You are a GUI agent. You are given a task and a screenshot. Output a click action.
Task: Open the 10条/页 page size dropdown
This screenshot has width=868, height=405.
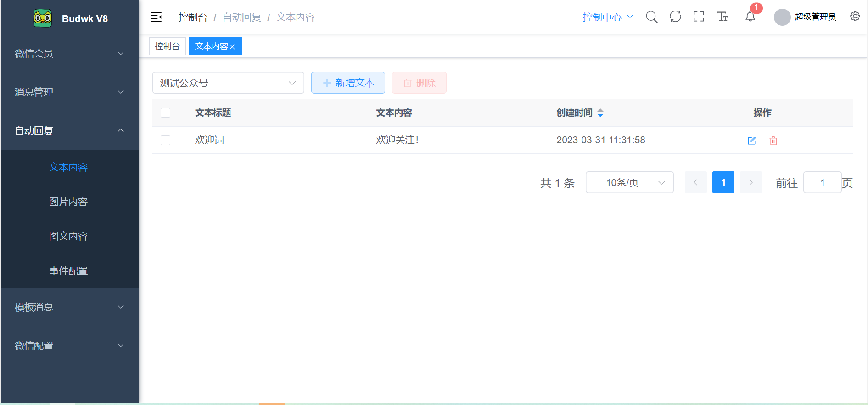629,183
